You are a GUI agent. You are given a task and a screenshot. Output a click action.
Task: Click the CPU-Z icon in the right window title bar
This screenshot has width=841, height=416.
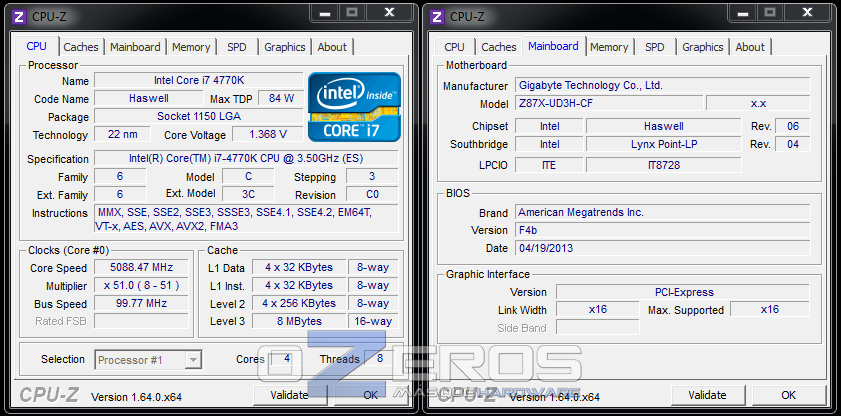tap(437, 16)
